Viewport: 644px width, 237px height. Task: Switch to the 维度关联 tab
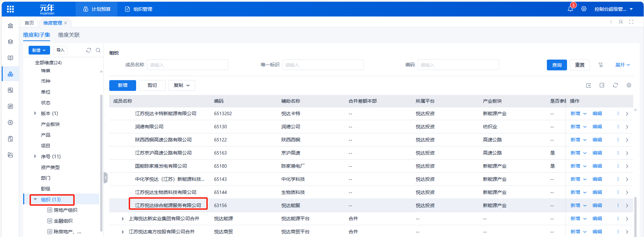point(69,35)
